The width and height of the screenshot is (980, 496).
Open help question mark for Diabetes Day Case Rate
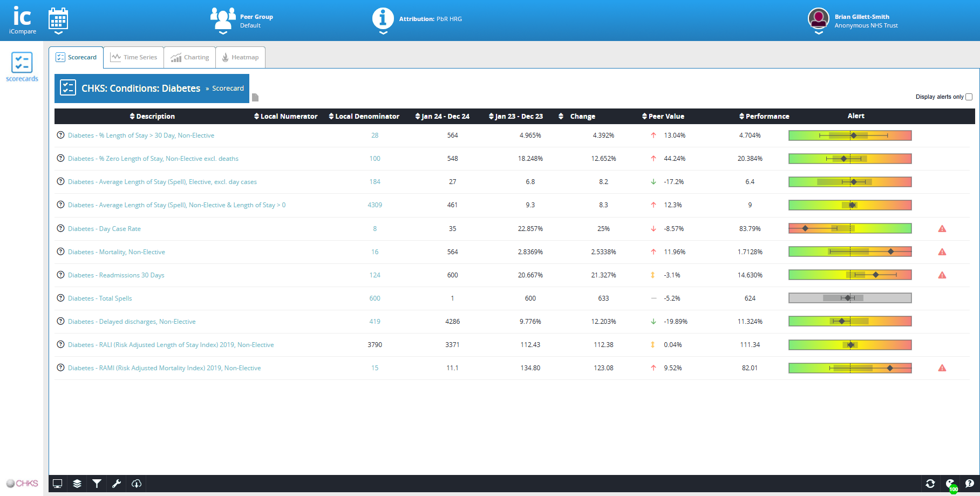tap(60, 228)
